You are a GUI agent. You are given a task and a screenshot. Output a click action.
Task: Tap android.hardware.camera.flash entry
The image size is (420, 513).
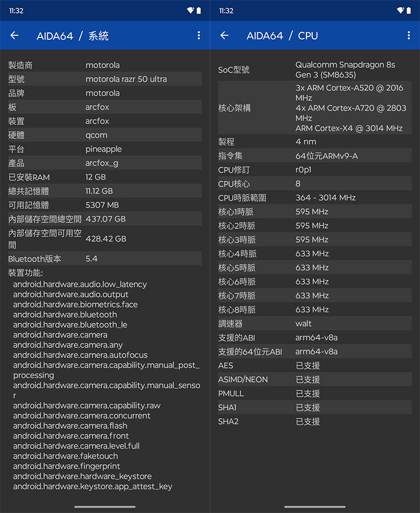click(70, 426)
